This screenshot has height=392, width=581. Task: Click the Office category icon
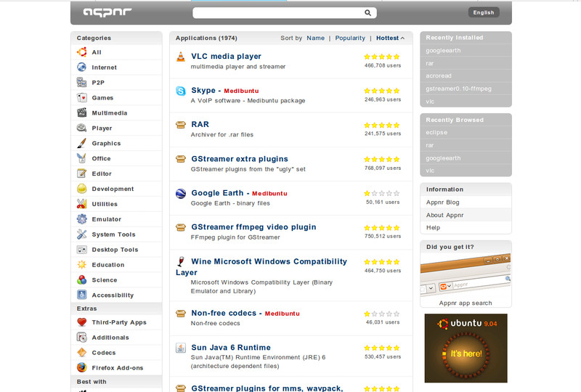click(81, 158)
